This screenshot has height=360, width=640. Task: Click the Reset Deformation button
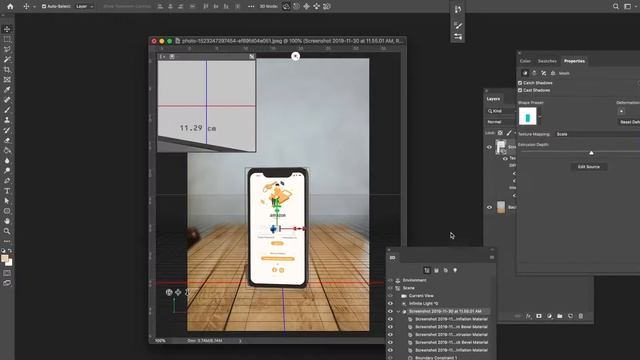click(x=629, y=122)
